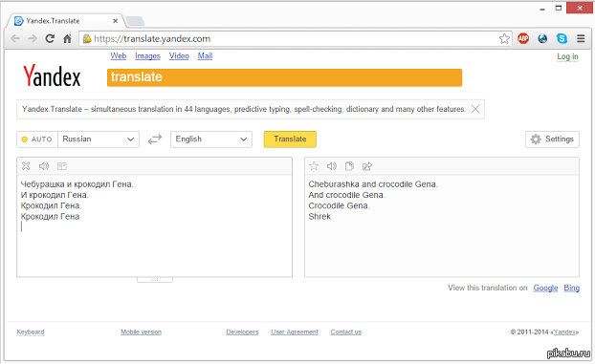The height and width of the screenshot is (364, 595).
Task: Minimize the browser window
Action: point(542,9)
